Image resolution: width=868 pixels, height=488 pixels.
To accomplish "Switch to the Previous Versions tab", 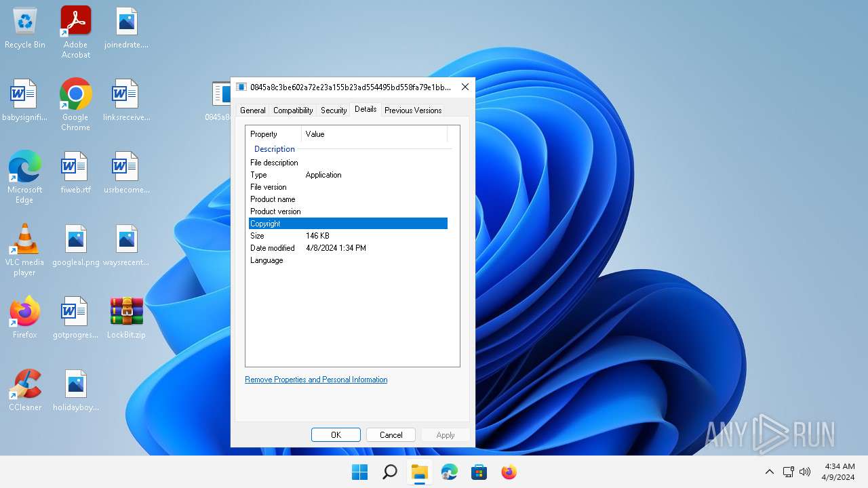I will [413, 110].
